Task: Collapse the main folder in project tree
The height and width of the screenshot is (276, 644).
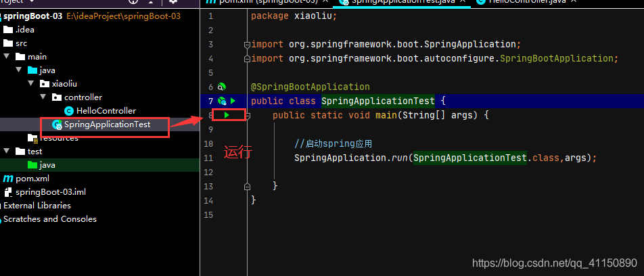Action: pos(7,57)
